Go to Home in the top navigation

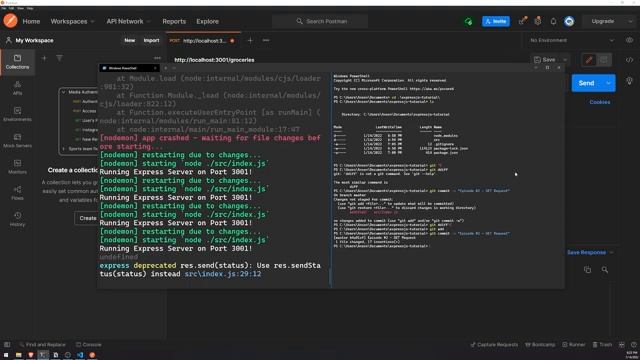(x=31, y=21)
